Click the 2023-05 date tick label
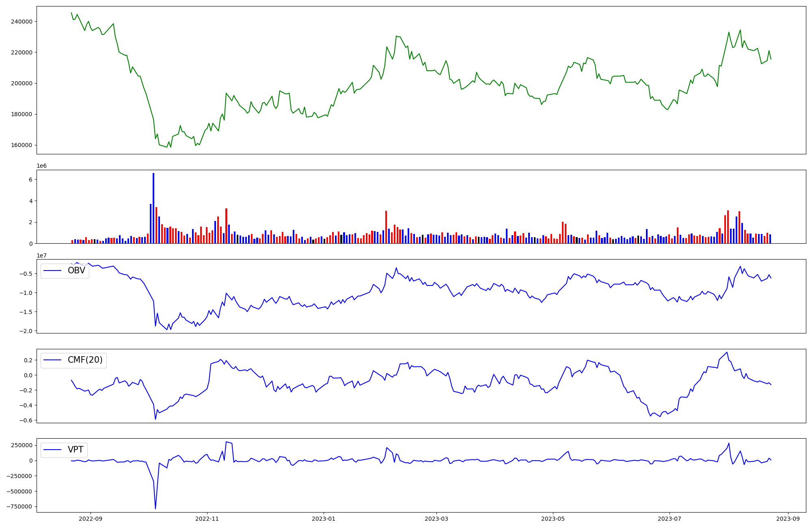Viewport: 812px width, 528px height. (x=553, y=519)
